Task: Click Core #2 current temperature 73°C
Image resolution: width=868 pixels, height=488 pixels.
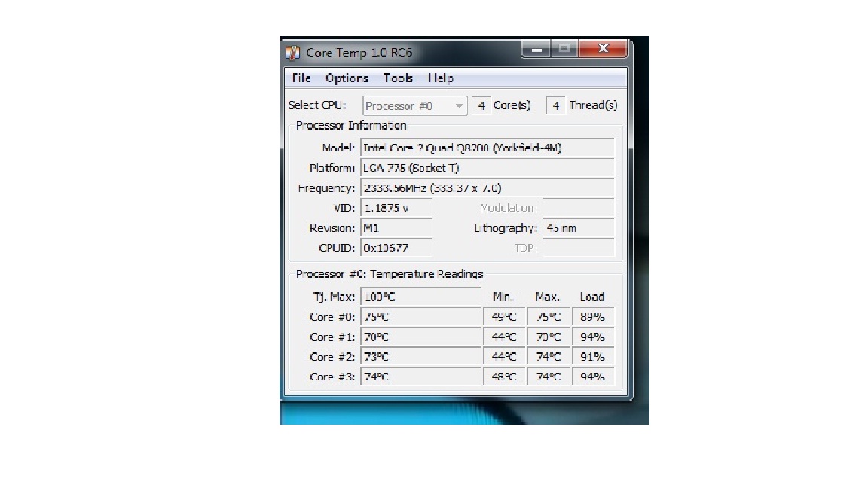Action: coord(420,357)
